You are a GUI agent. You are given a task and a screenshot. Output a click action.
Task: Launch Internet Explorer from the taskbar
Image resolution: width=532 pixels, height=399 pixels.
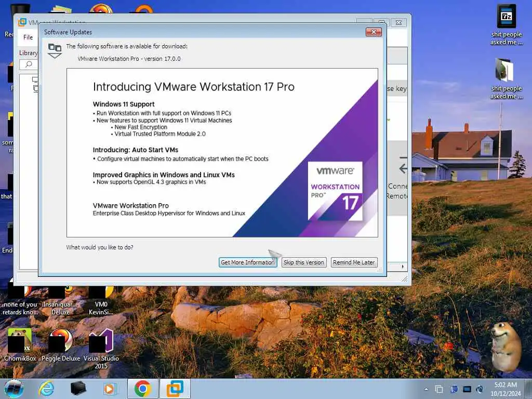(46, 389)
